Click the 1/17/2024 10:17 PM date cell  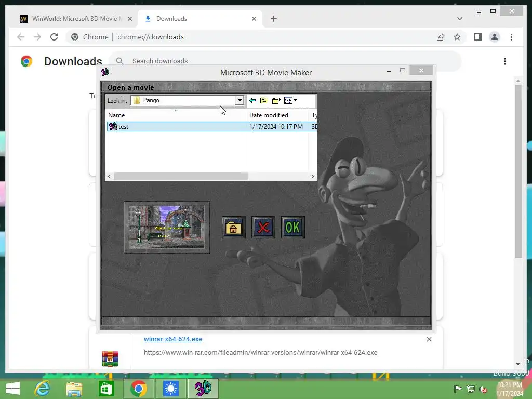(276, 127)
